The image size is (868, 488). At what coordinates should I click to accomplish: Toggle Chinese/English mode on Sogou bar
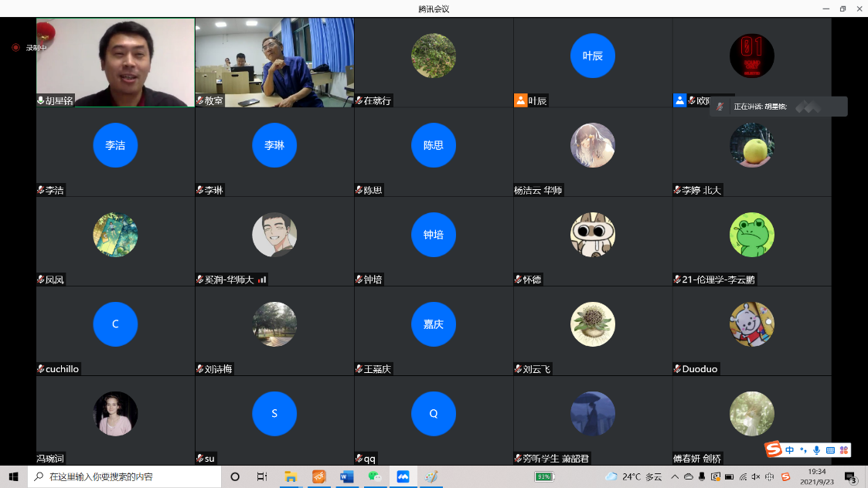790,450
